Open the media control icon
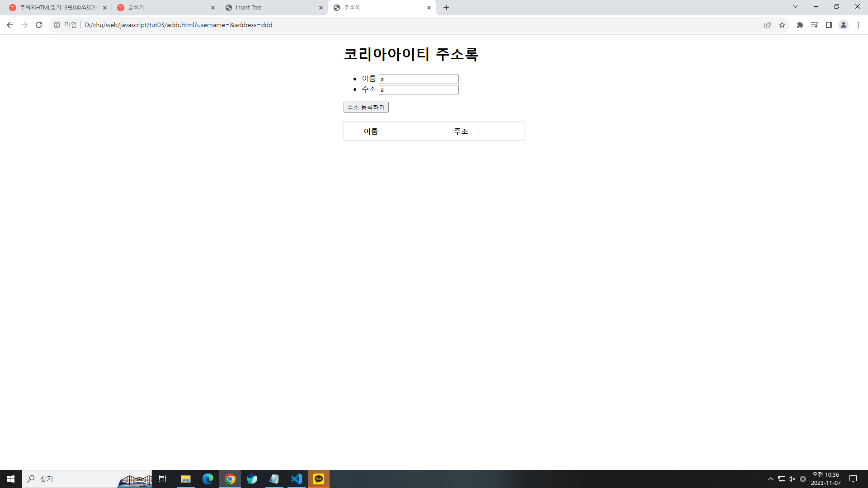The width and height of the screenshot is (868, 488). tap(814, 25)
